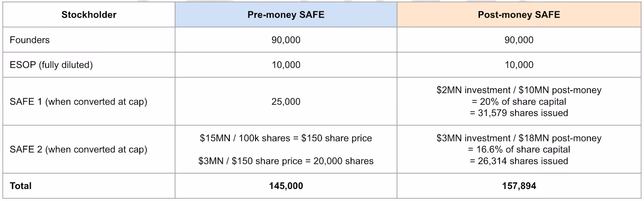Click the SAFE 1 (when converted at cap) label
The height and width of the screenshot is (201, 644).
78,102
